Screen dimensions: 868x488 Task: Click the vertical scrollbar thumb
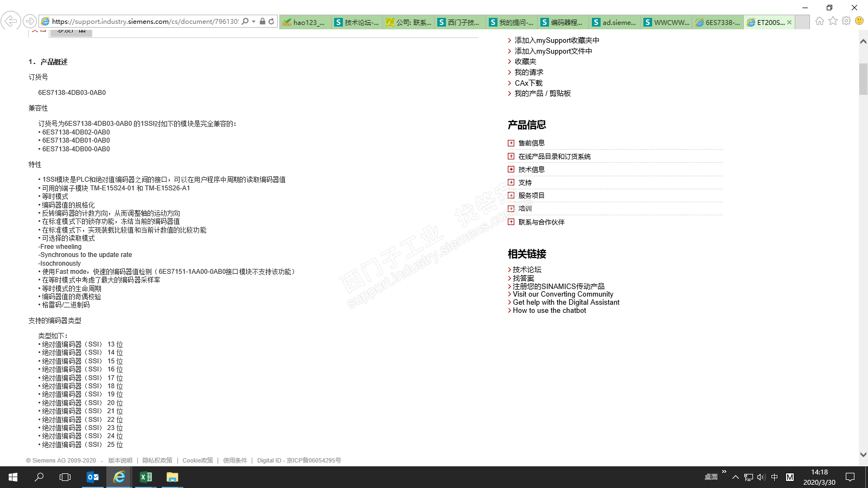(x=863, y=79)
